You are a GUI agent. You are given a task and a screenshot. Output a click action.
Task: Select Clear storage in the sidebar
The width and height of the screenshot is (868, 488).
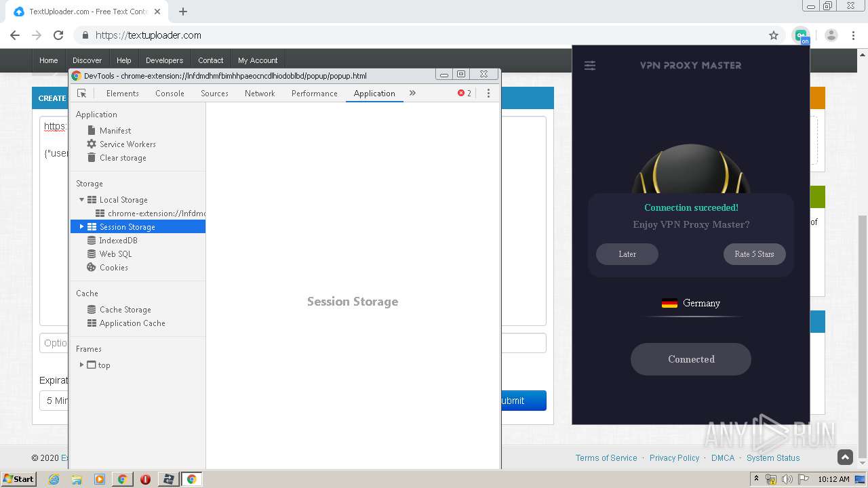[123, 158]
